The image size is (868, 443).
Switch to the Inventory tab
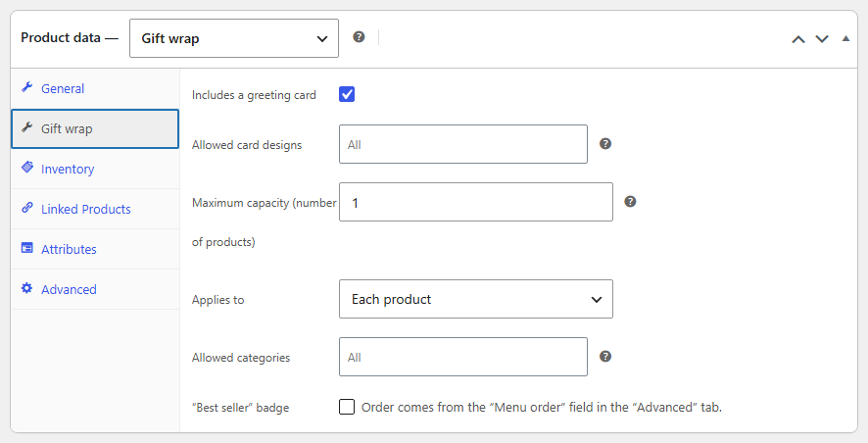(x=95, y=169)
